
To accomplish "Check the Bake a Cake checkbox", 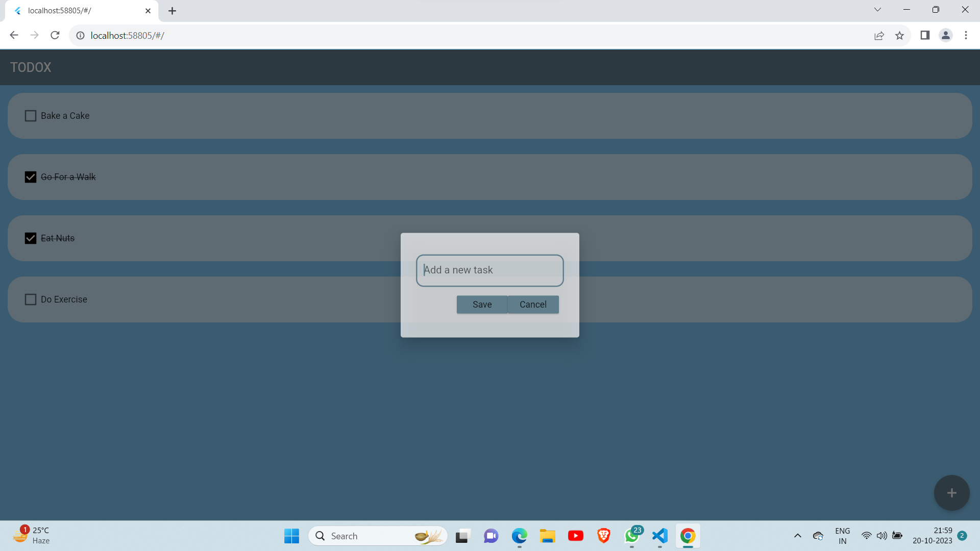I will point(31,115).
